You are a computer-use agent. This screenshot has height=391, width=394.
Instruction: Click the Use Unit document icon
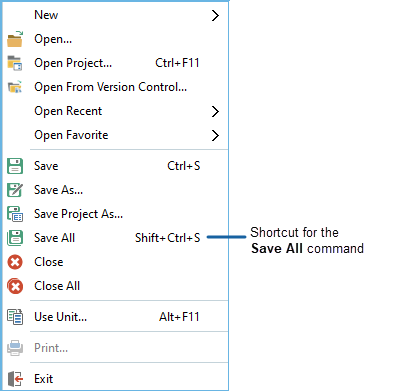pyautogui.click(x=15, y=317)
